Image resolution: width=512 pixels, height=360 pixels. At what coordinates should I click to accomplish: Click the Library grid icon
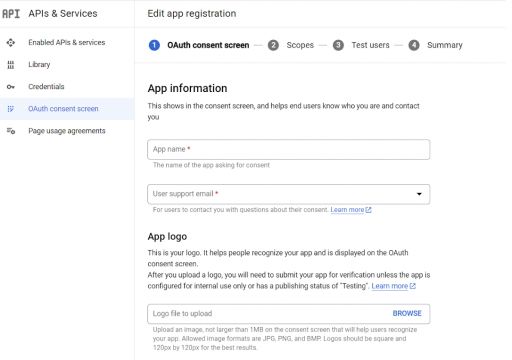tap(11, 65)
